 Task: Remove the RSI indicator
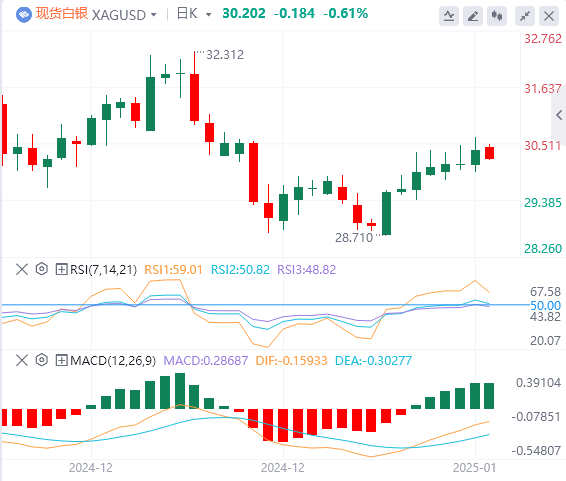[x=22, y=269]
